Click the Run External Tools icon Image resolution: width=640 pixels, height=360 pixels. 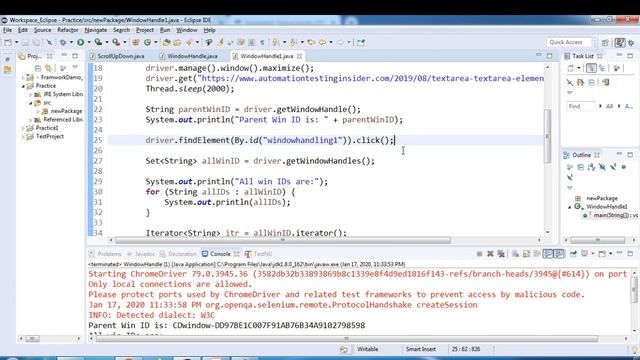116,42
